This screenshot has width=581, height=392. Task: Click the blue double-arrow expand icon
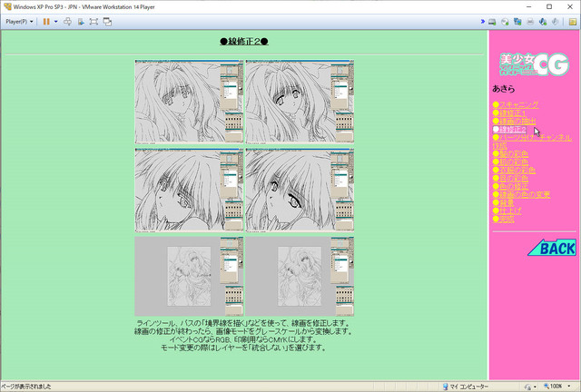(x=482, y=22)
